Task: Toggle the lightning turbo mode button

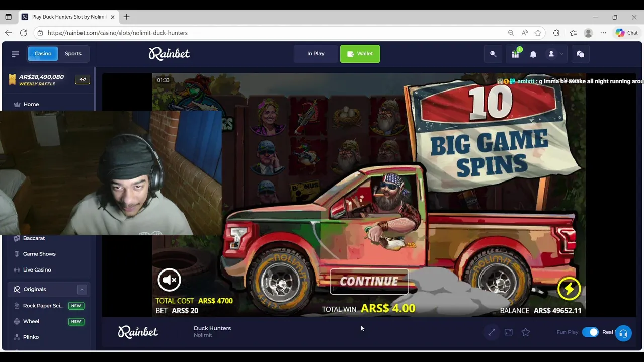Action: coord(569,288)
